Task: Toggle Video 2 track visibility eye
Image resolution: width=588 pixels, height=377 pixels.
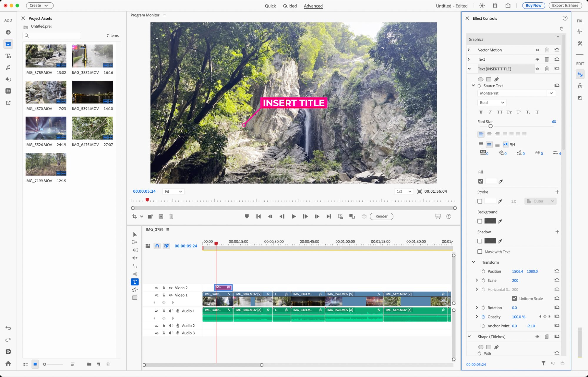Action: pyautogui.click(x=171, y=288)
